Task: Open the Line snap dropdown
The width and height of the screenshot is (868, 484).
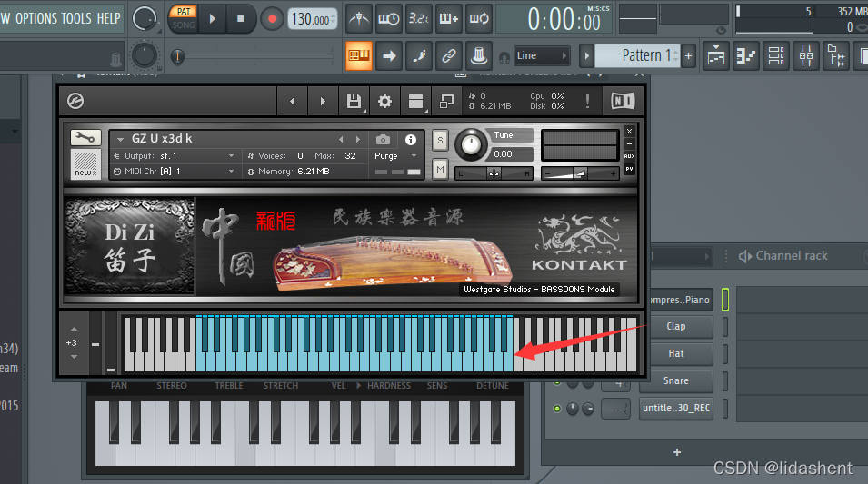Action: point(542,56)
